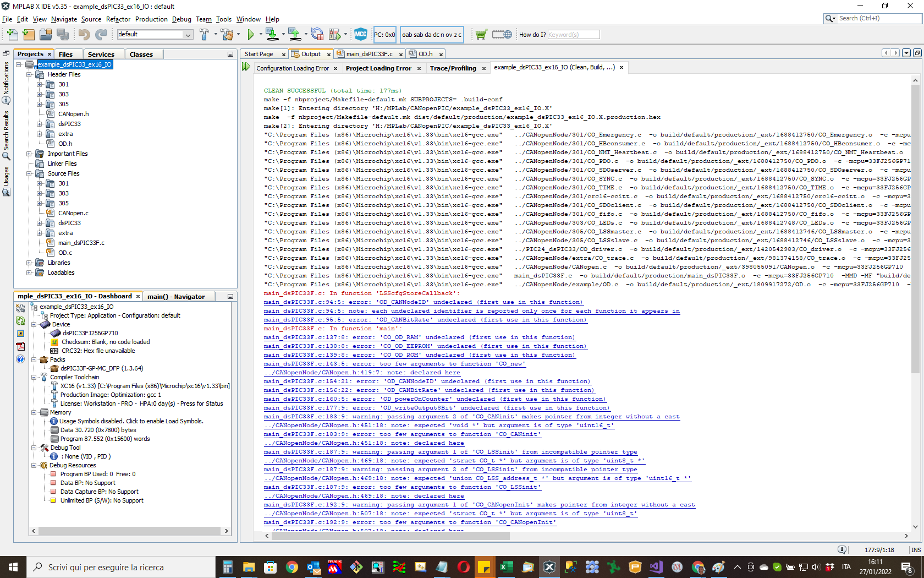This screenshot has height=578, width=924.
Task: Expand the 305 folder under Header Files
Action: pos(38,104)
